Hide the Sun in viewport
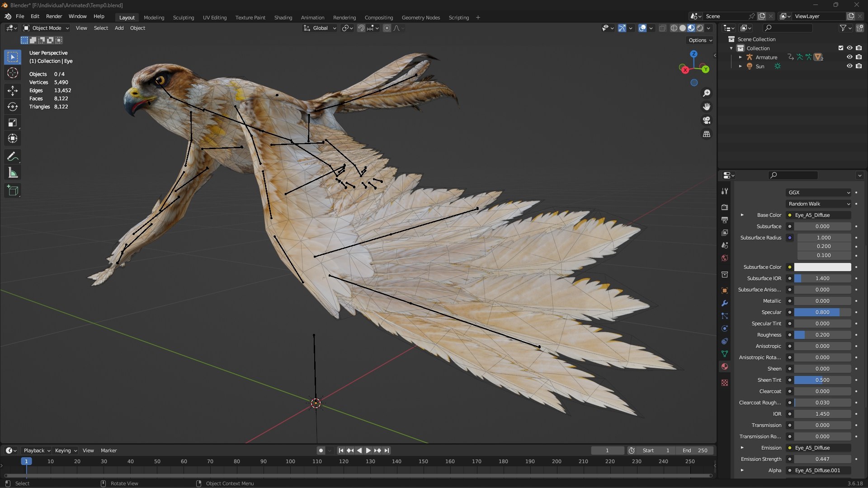 pos(849,66)
